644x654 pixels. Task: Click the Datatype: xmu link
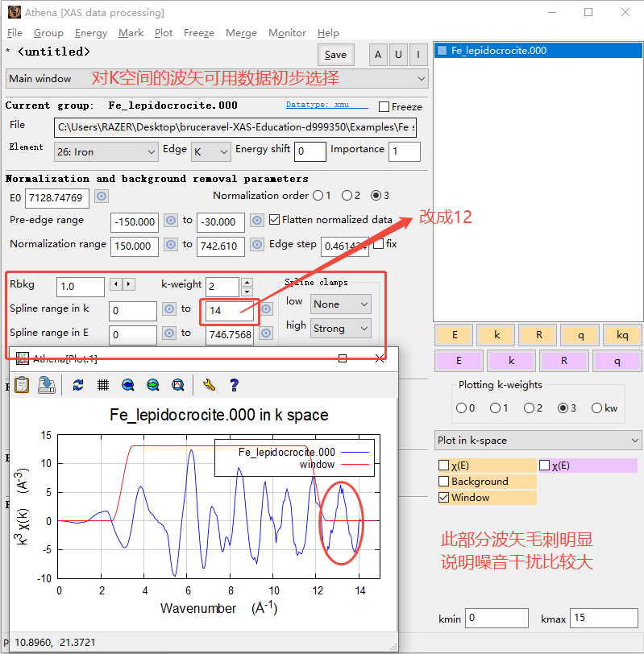(326, 106)
